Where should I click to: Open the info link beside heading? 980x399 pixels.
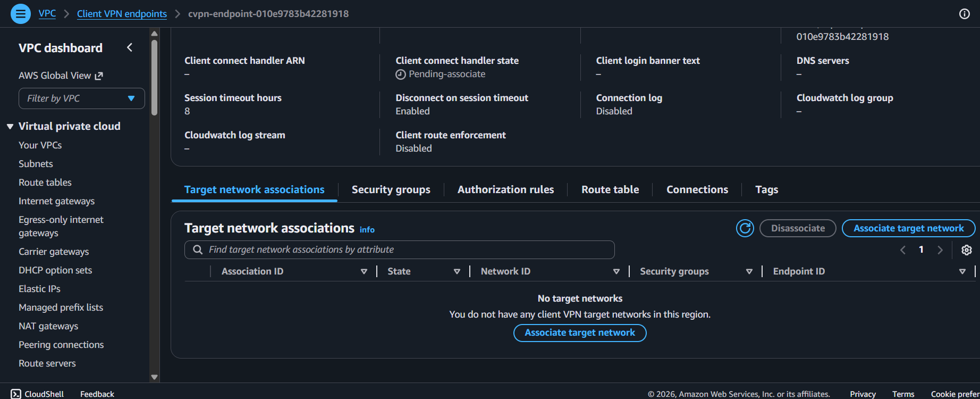click(367, 230)
